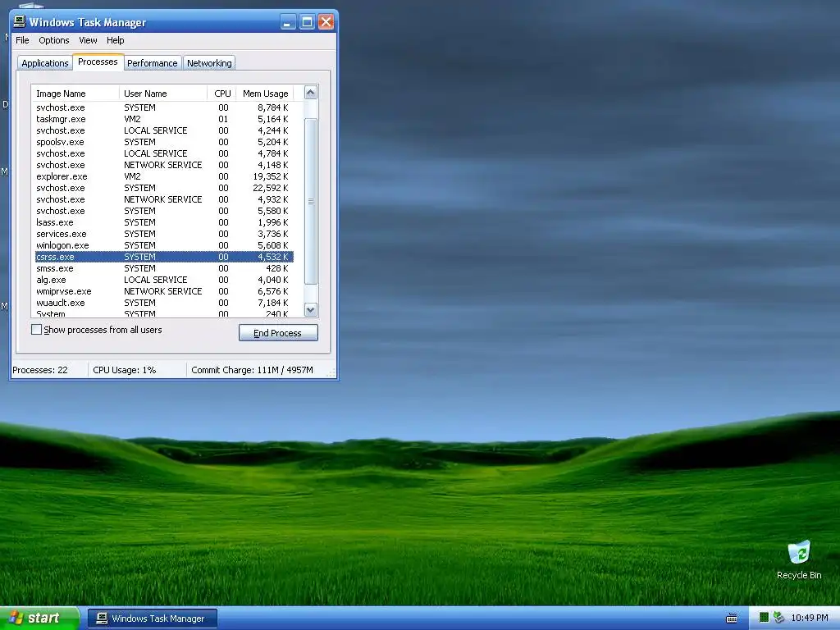Maximize the Windows Task Manager window
This screenshot has height=630, width=840.
(307, 22)
